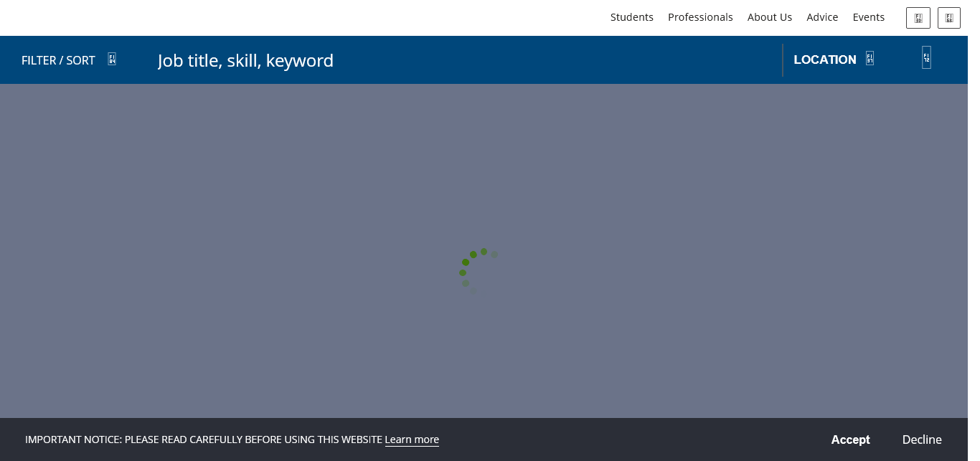Follow the Learn more link

click(412, 439)
